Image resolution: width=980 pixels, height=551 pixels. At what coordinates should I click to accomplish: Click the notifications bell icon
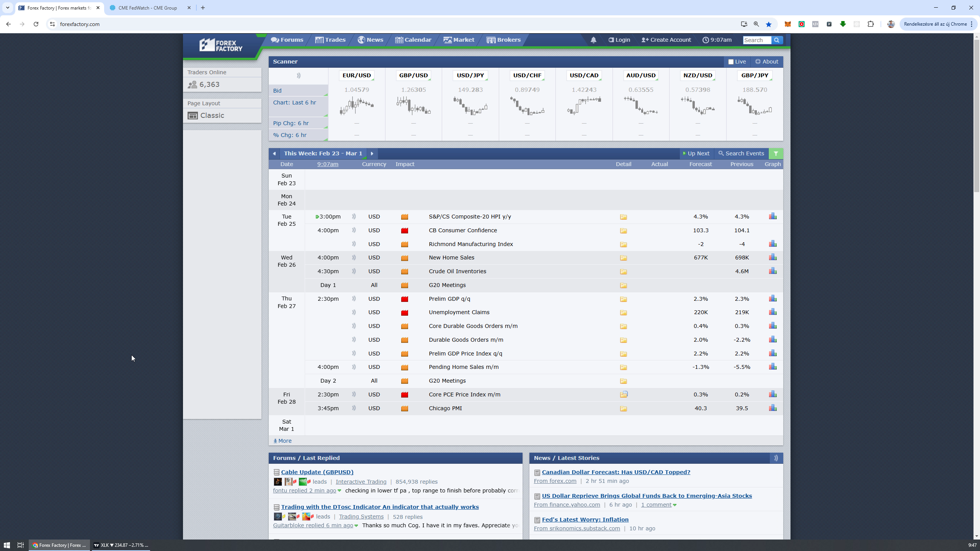tap(593, 40)
